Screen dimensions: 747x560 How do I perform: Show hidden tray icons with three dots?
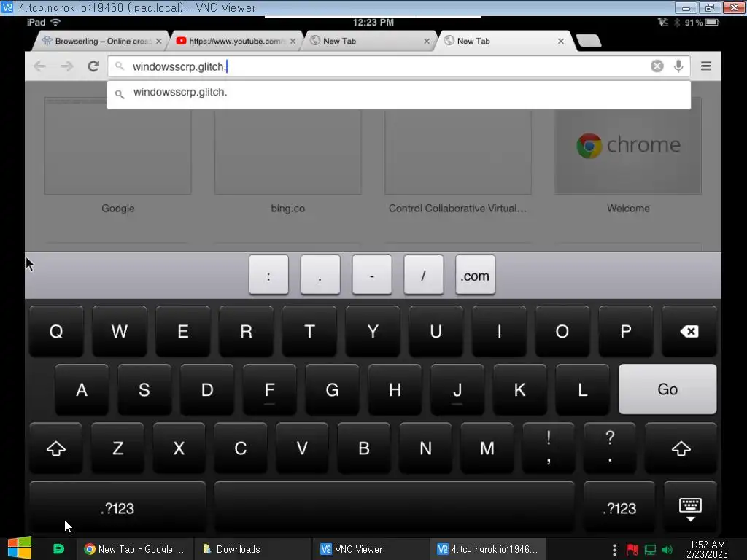click(x=614, y=550)
